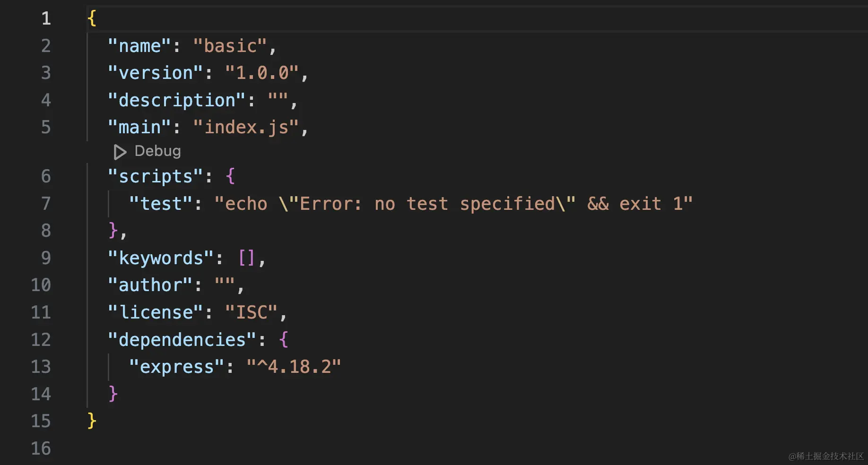Click the "name" key
Screen dimensions: 868x465
139,46
